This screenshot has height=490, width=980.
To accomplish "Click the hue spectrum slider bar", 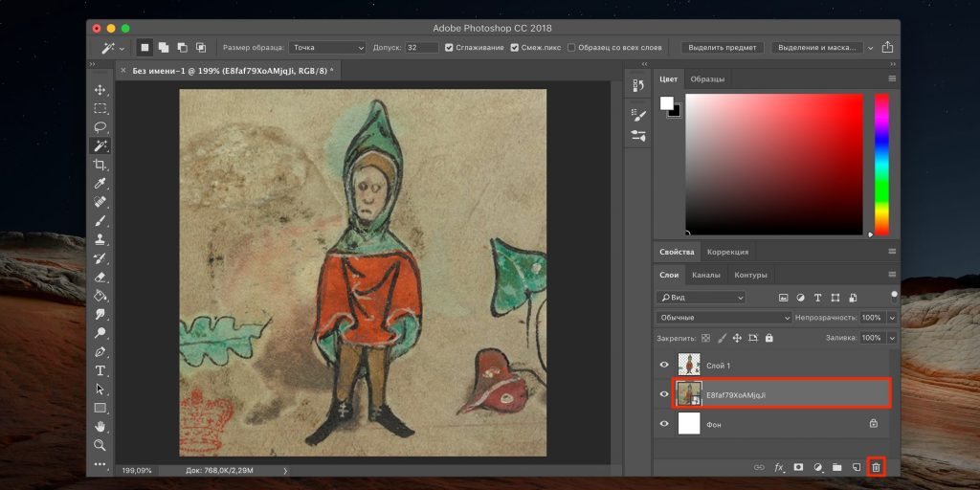I will [881, 163].
